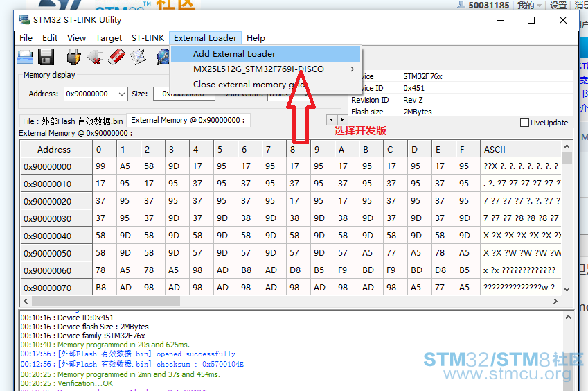Expand MX25L512G_STM32F769I-DISCO submenu arrow
Screen dimensions: 588x391
tap(352, 69)
